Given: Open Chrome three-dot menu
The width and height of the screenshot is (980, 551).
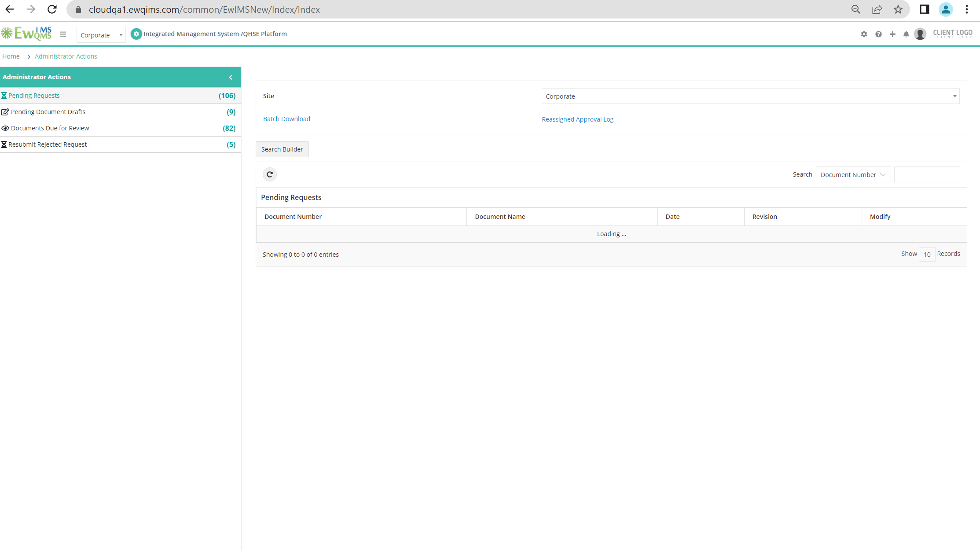Looking at the screenshot, I should tap(967, 9).
